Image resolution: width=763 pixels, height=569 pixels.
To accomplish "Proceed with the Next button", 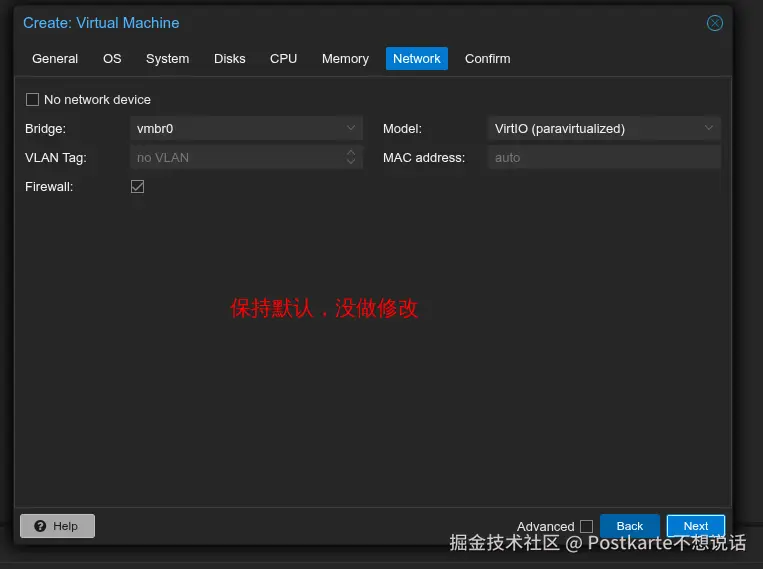I will 696,526.
